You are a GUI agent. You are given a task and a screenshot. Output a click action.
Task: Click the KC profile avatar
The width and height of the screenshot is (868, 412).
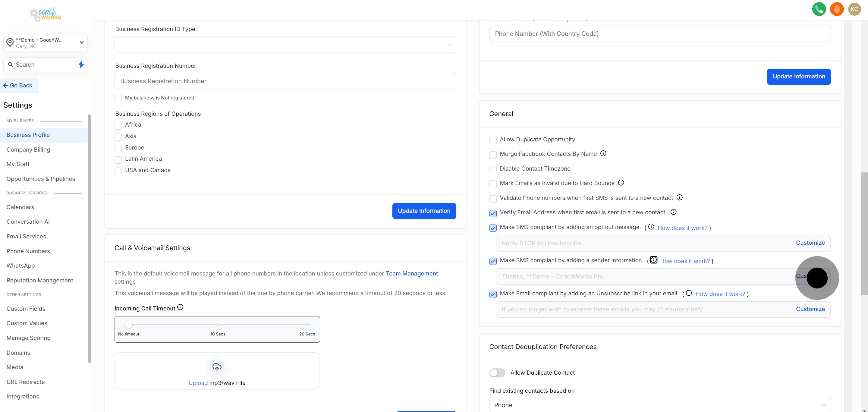coord(854,9)
